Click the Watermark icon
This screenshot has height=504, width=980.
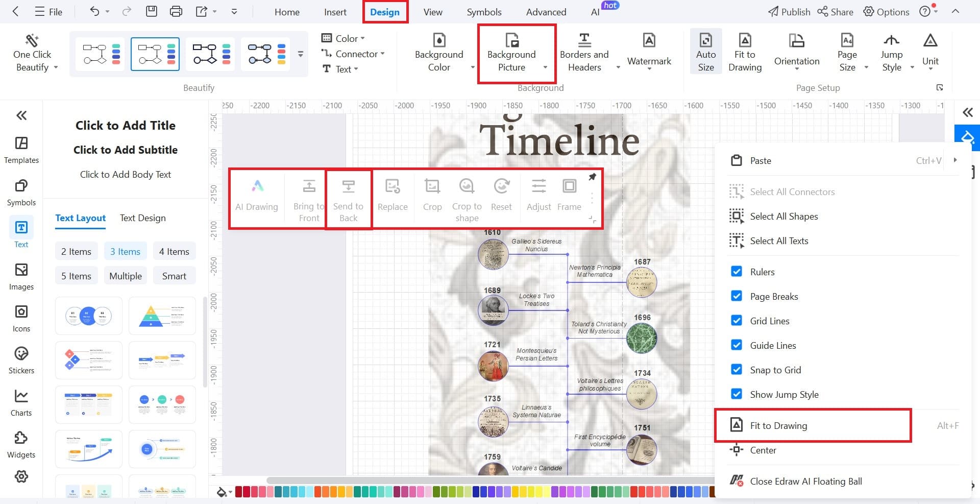pyautogui.click(x=649, y=40)
